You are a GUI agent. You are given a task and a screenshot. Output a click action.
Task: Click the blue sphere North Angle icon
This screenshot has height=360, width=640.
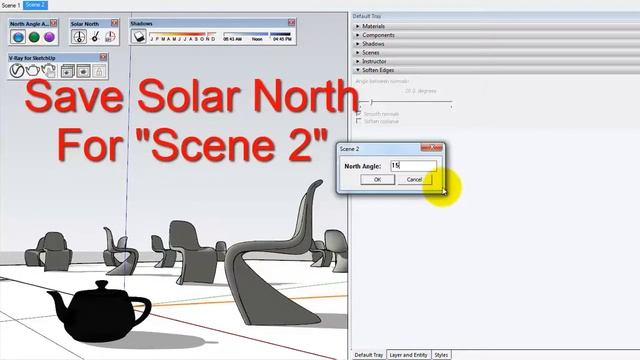18,37
